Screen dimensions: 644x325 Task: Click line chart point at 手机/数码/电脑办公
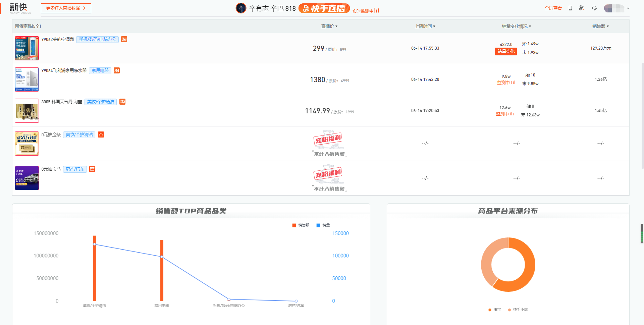(x=229, y=299)
